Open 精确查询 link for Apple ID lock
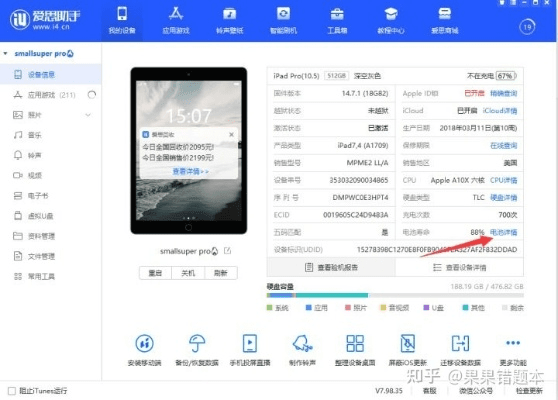The height and width of the screenshot is (400, 558). (x=504, y=93)
